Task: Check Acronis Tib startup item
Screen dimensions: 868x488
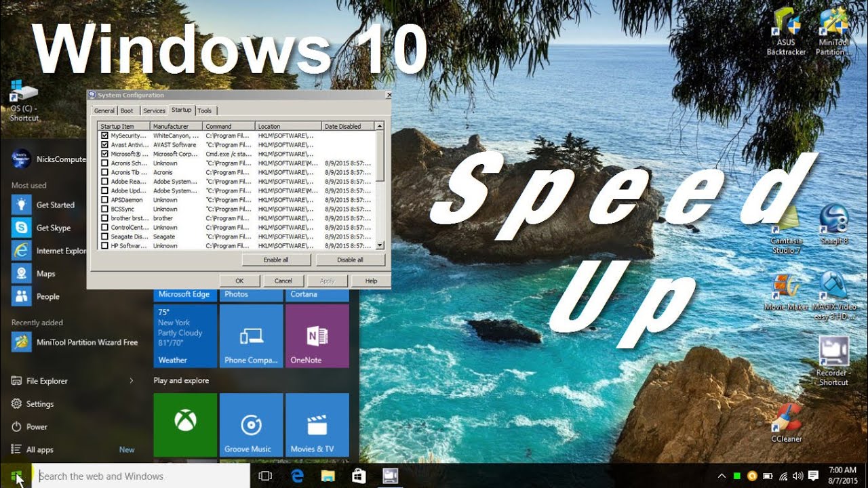Action: pos(104,172)
